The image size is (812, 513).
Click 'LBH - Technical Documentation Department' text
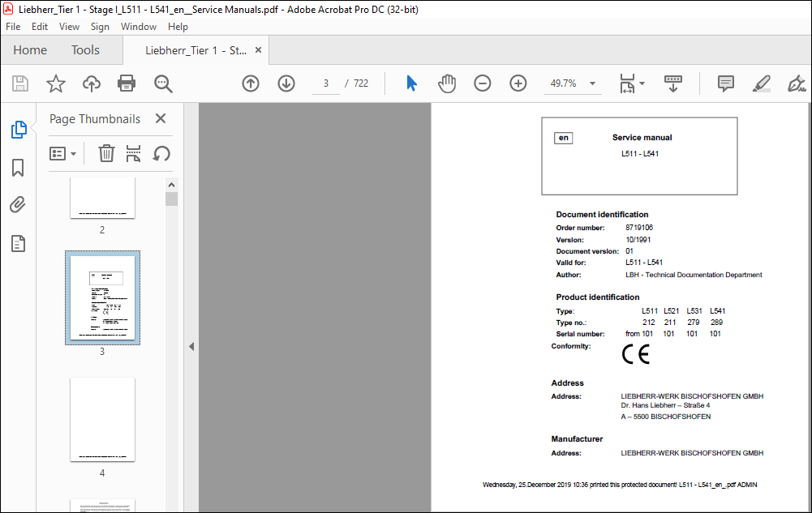coord(694,275)
